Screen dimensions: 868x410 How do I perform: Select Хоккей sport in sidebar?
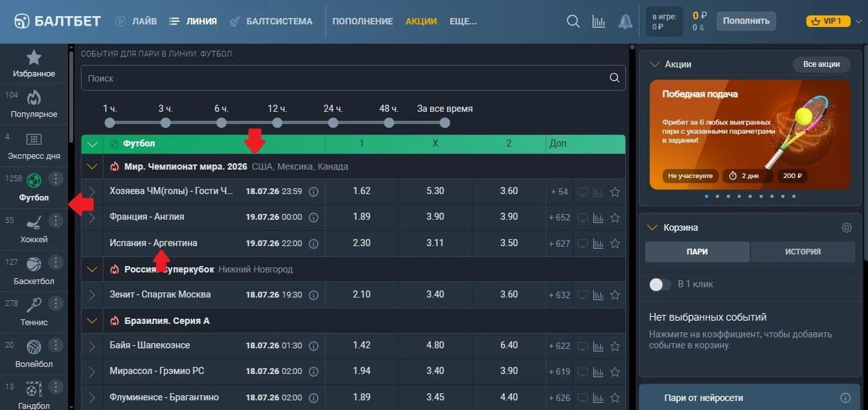(34, 229)
